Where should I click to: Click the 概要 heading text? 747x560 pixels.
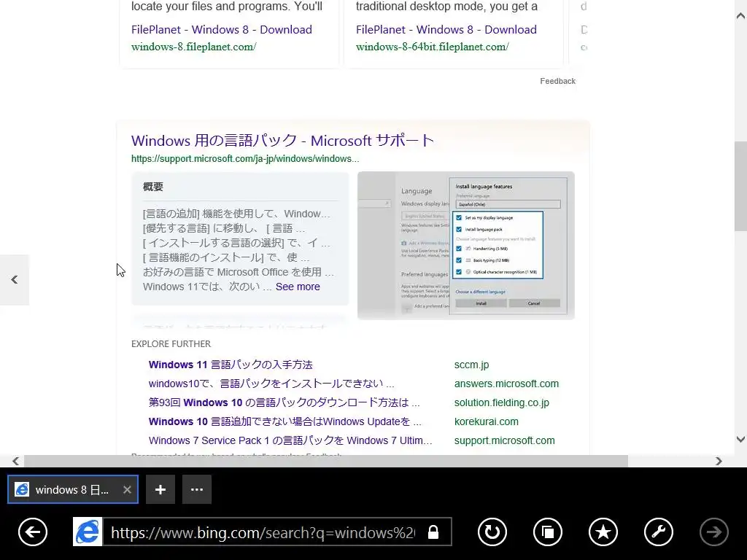153,187
